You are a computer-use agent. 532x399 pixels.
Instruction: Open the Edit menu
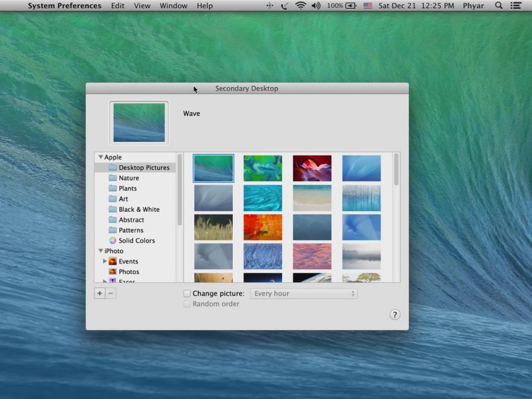click(x=118, y=6)
